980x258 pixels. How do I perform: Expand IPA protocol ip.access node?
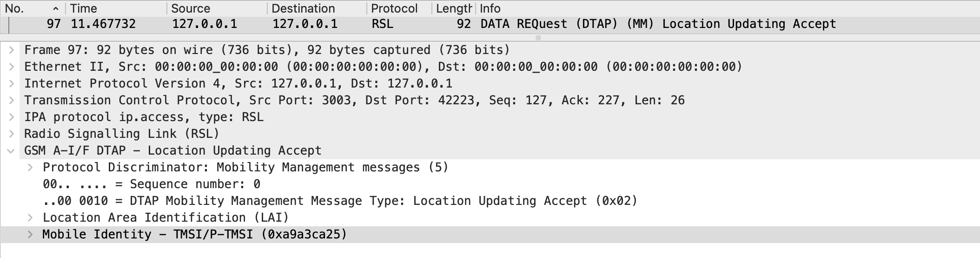click(x=12, y=117)
